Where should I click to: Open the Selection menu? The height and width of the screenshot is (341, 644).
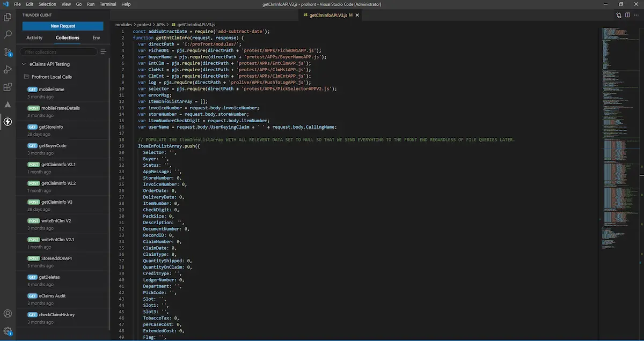tap(47, 4)
